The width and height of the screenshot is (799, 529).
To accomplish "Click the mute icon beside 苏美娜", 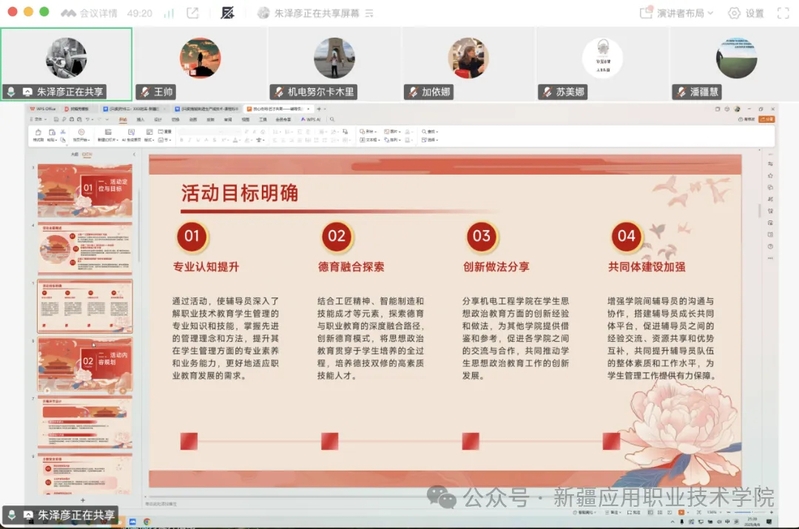I will pyautogui.click(x=546, y=91).
